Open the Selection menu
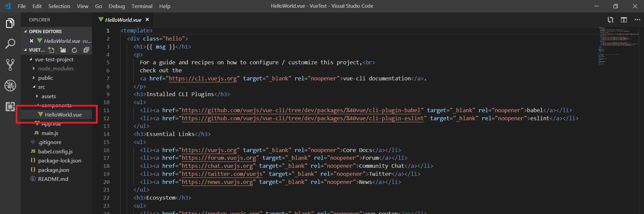This screenshot has height=214, width=644. click(59, 6)
